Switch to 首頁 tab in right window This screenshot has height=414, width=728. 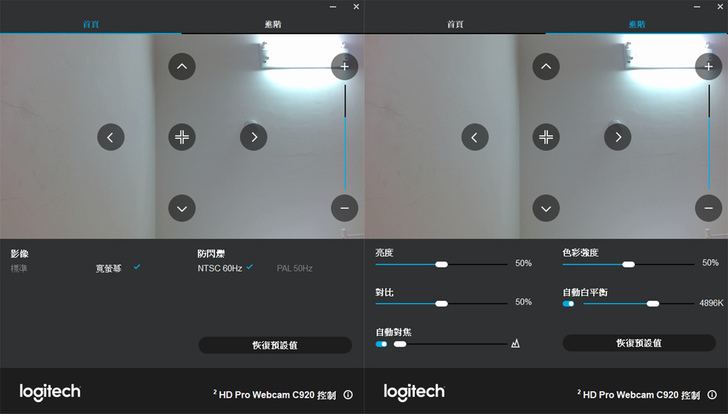(455, 24)
